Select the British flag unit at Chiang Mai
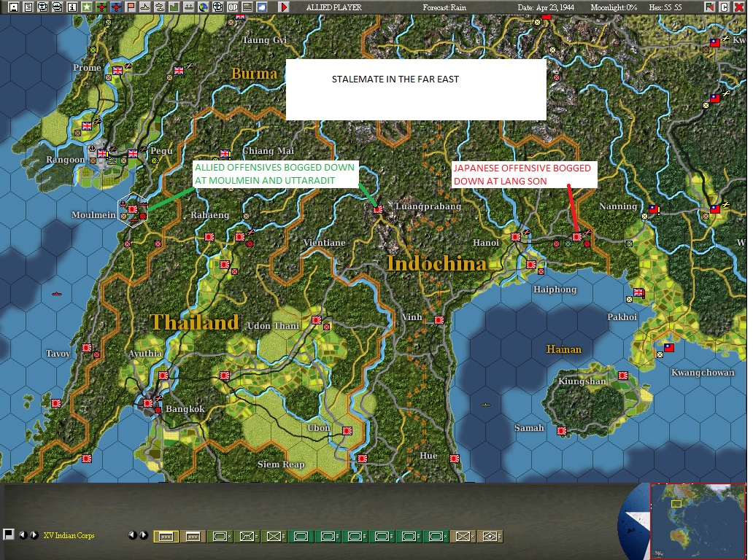 pos(225,154)
